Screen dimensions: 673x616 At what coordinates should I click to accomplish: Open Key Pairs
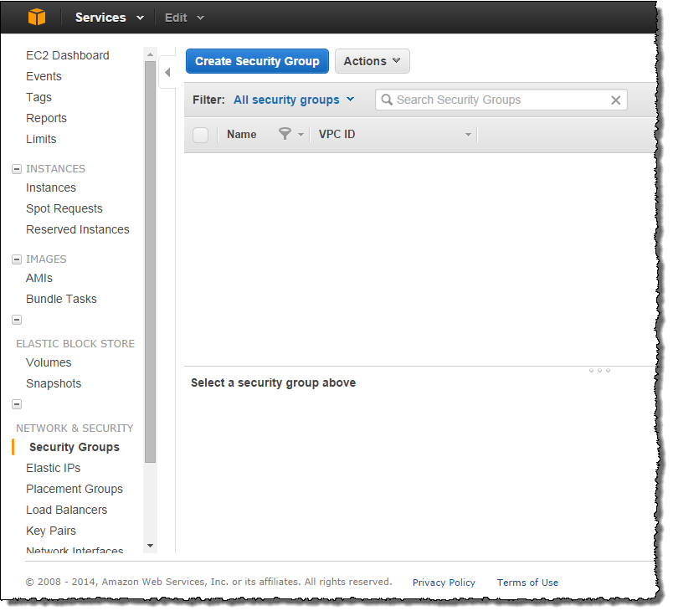51,531
